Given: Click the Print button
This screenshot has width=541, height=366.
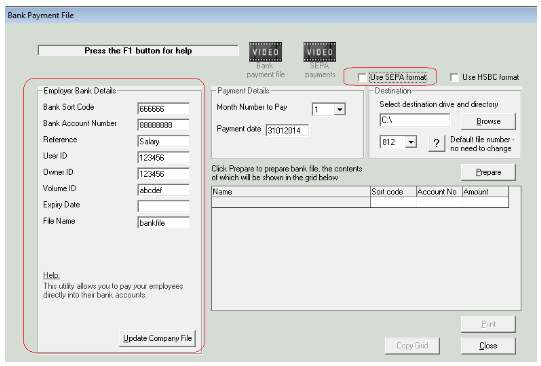Looking at the screenshot, I should click(x=488, y=324).
